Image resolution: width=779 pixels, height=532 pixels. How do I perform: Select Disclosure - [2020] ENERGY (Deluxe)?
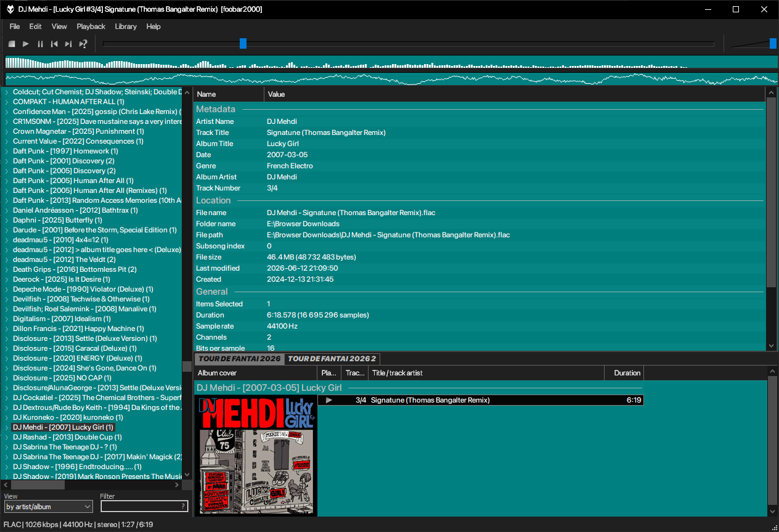(x=78, y=358)
